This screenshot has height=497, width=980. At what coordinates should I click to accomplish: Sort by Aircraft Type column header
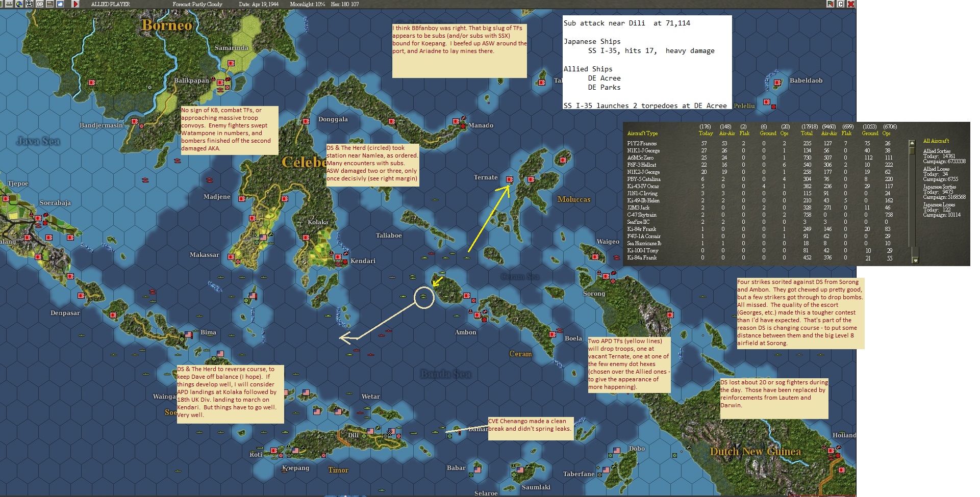642,133
